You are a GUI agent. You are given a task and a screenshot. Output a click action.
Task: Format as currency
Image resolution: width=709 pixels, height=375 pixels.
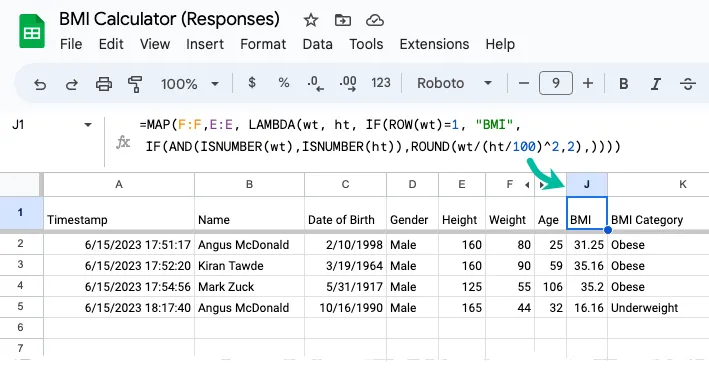pos(252,83)
